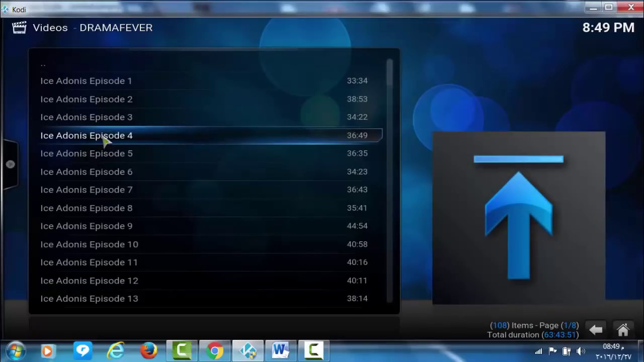This screenshot has width=644, height=362.
Task: Click the back arrow icon at bottom right
Action: (x=596, y=329)
